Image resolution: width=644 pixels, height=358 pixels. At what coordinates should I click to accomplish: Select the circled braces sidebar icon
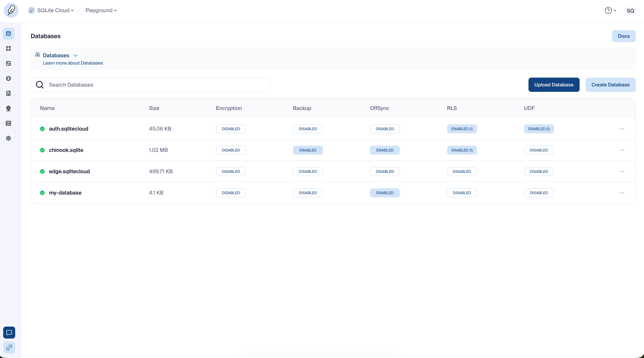8,78
